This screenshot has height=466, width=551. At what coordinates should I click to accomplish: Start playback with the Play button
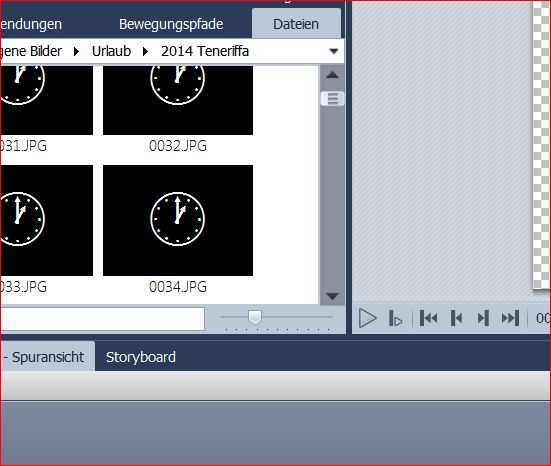368,318
